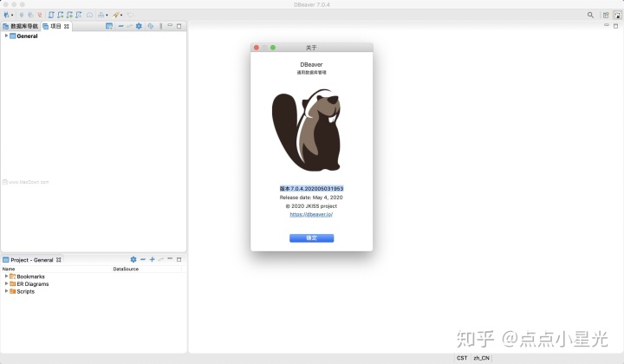Click SQL script icon with green plus
The image size is (624, 364).
click(x=69, y=15)
